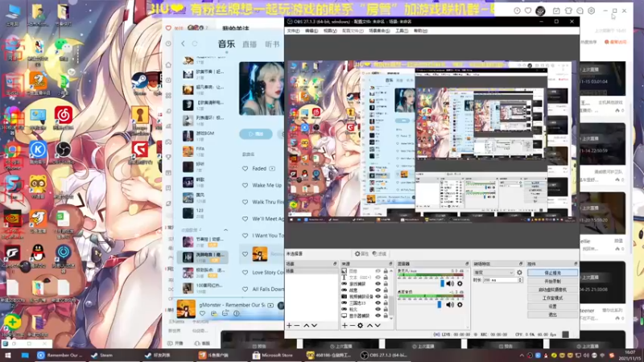Screen dimensions: 644x362
Task: Mute the 桌面音频 speaker icon in the mixer
Action: click(450, 305)
